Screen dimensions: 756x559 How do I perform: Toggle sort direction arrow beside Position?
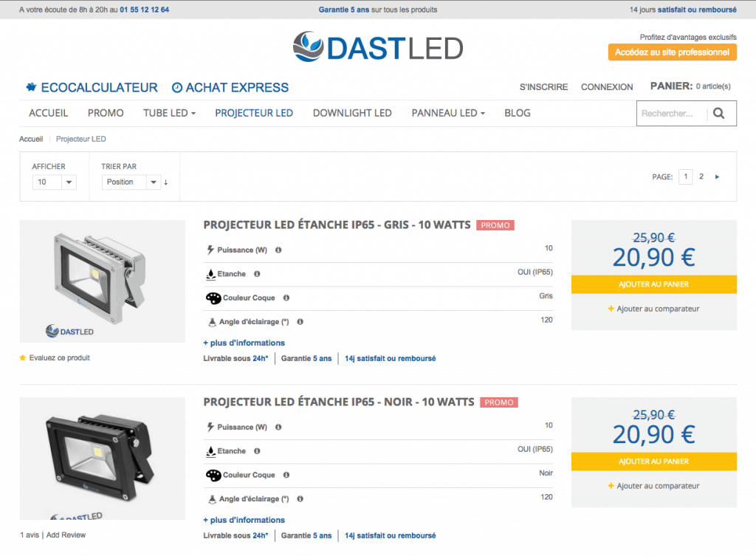pyautogui.click(x=166, y=182)
